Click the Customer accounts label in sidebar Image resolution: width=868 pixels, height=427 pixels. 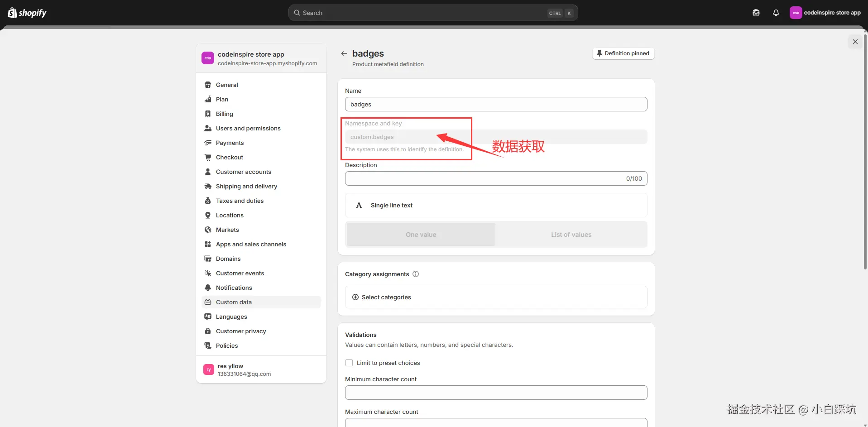point(244,172)
